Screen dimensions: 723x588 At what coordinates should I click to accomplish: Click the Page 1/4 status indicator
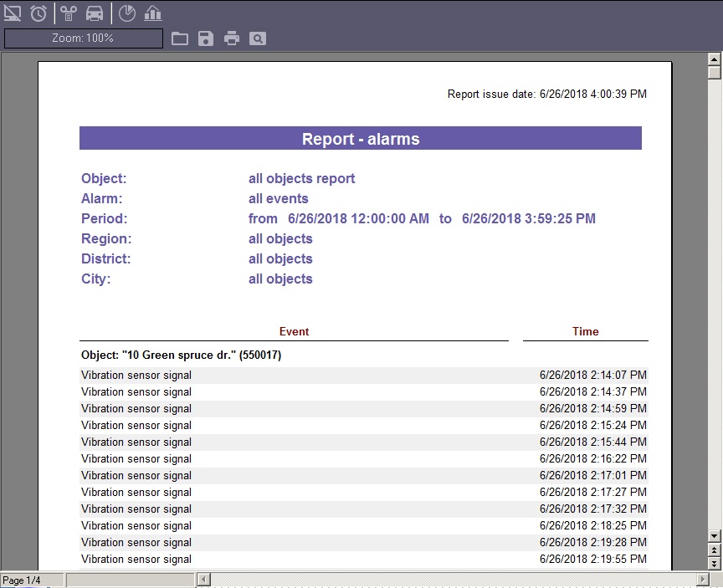coord(23,580)
